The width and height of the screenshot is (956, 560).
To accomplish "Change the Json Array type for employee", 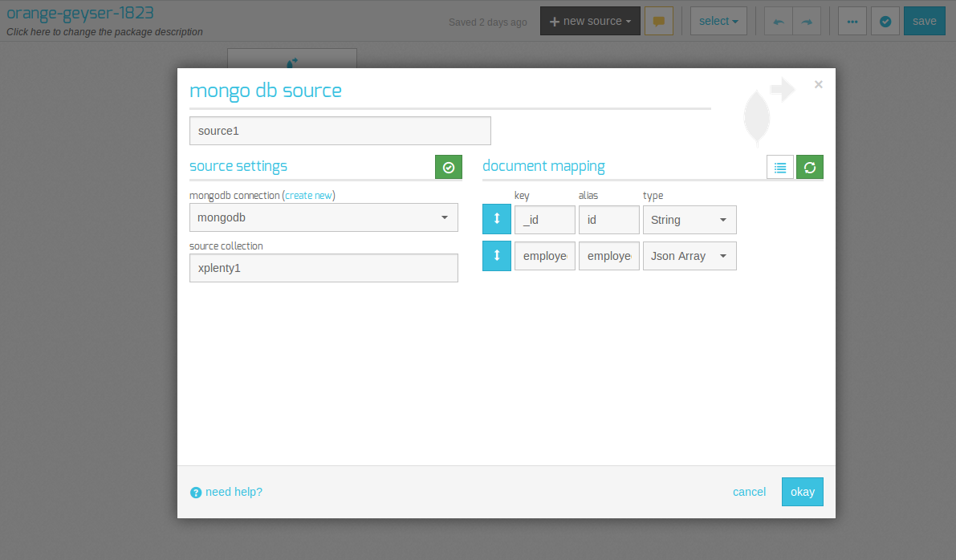I will (x=689, y=255).
